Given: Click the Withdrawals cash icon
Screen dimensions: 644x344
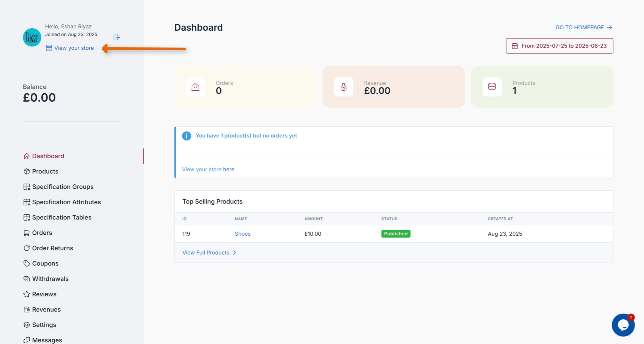Looking at the screenshot, I should pyautogui.click(x=26, y=279).
